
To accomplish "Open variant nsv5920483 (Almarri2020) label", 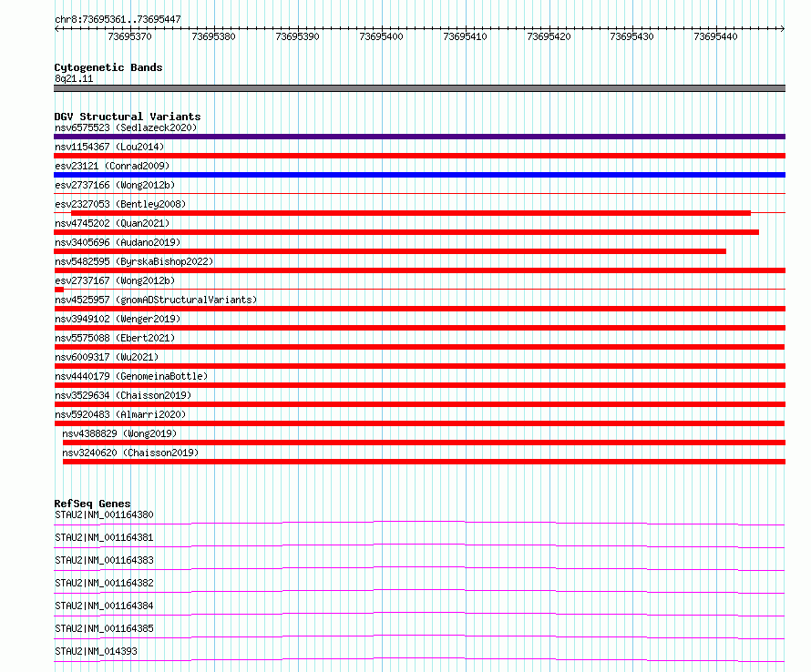I will (x=120, y=414).
